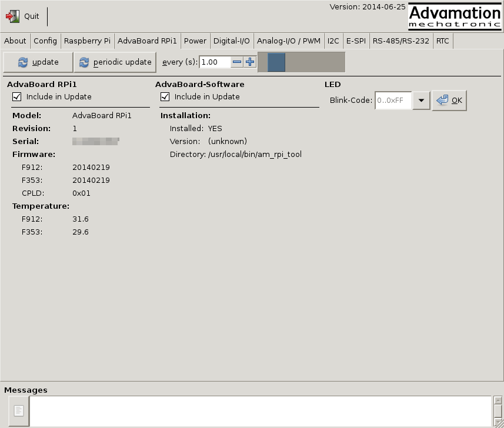Go to the Power tab
This screenshot has width=504, height=428.
pos(195,41)
